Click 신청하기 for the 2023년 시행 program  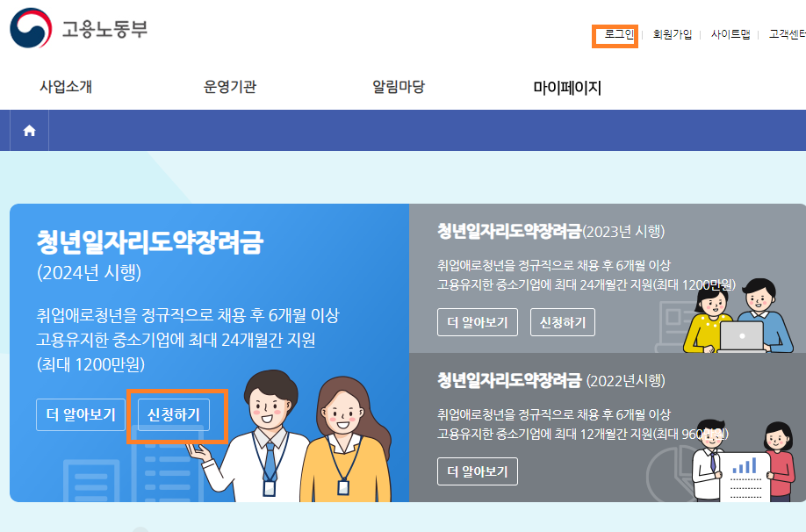[x=563, y=322]
